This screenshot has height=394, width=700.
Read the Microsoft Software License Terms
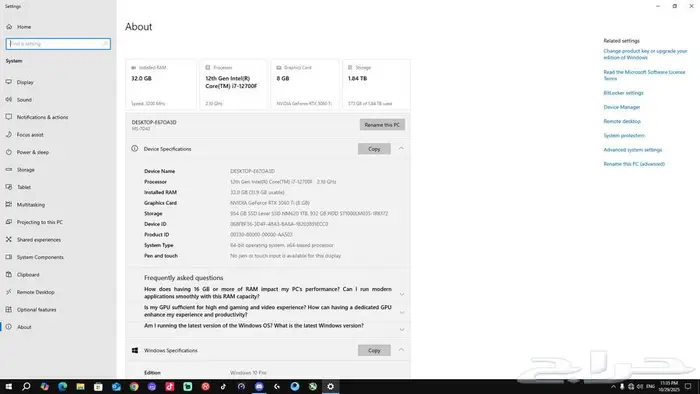pos(644,75)
